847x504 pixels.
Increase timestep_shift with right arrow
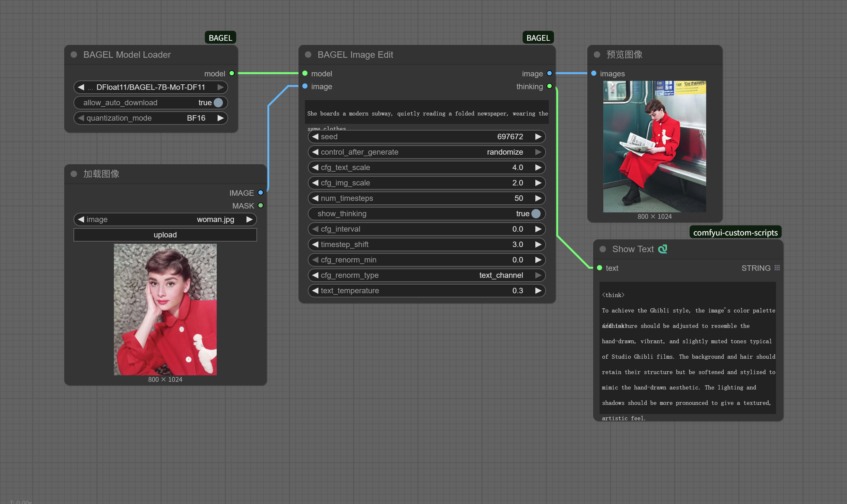click(538, 244)
